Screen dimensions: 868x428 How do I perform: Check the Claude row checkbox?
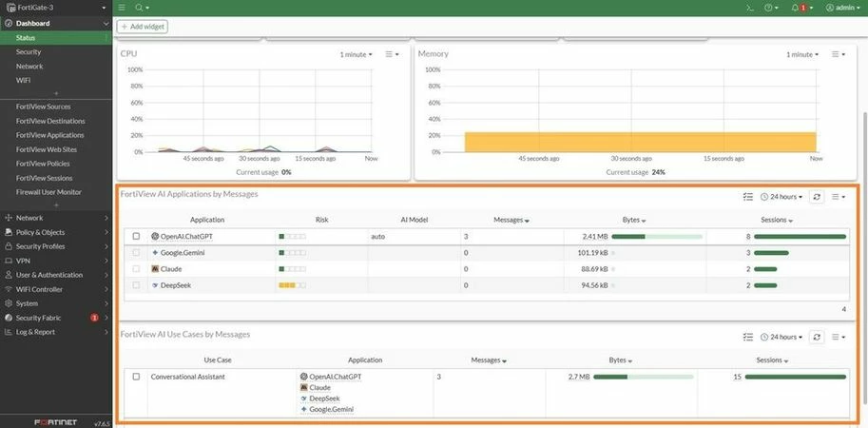coord(136,268)
